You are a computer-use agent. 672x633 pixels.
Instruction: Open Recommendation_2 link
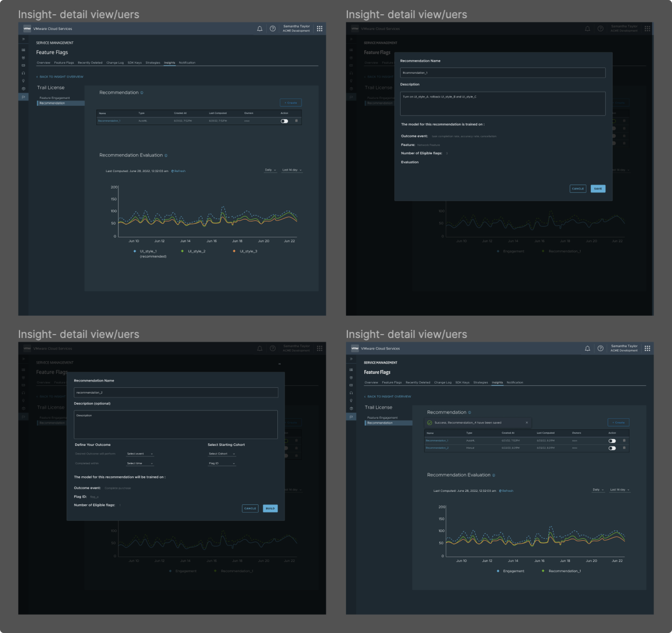point(437,448)
